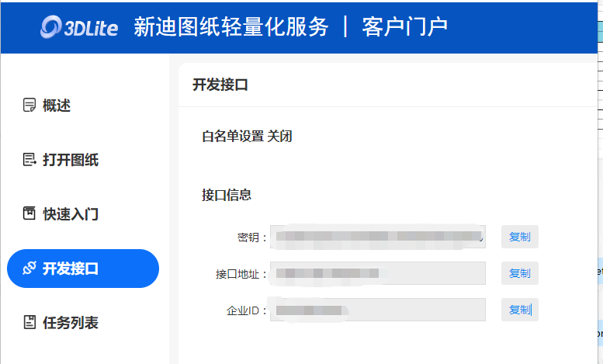This screenshot has height=364, width=603.
Task: Copy the 密钥 value with 复制
Action: [x=519, y=237]
